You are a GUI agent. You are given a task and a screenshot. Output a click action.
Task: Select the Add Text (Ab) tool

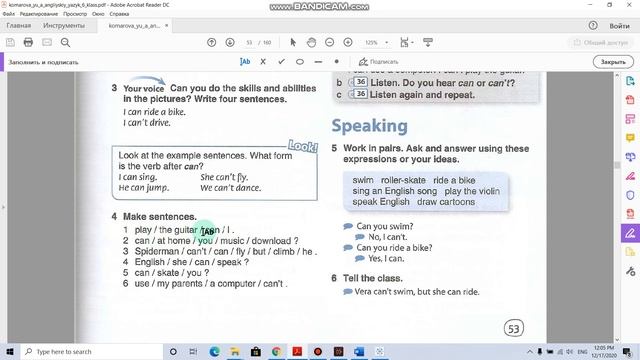(x=245, y=62)
